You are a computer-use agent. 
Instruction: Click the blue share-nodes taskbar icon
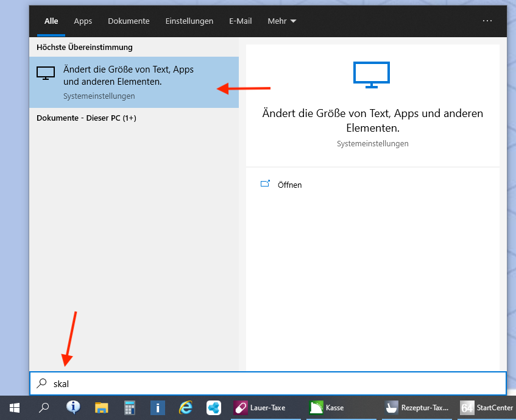tap(214, 408)
